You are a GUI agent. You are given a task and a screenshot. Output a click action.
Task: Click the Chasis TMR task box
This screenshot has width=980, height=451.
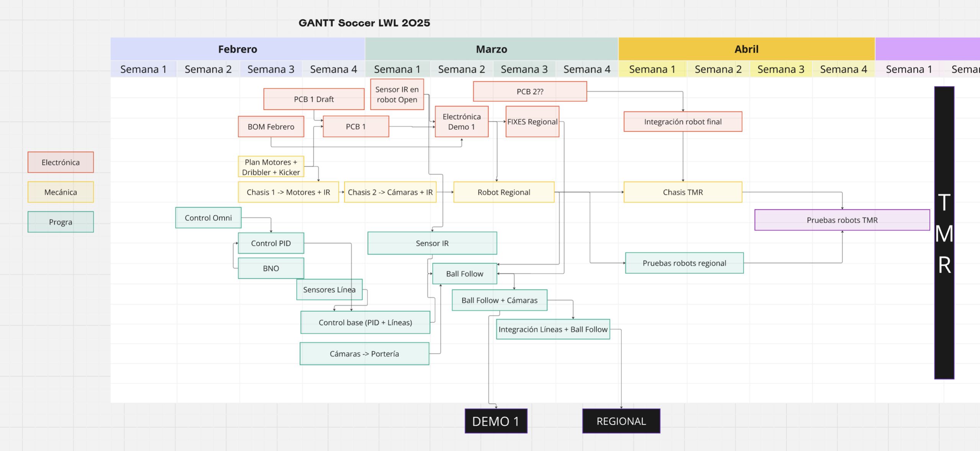(x=683, y=192)
